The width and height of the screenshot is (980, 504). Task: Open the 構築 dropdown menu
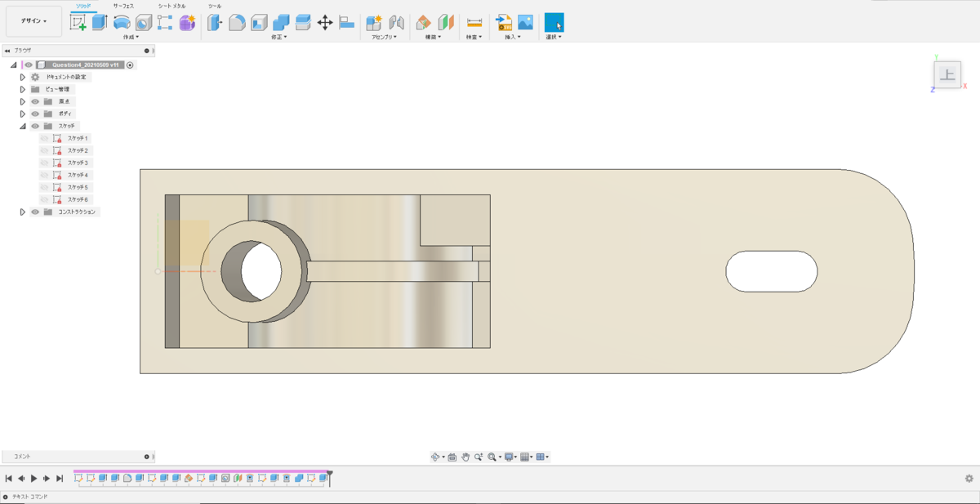433,37
